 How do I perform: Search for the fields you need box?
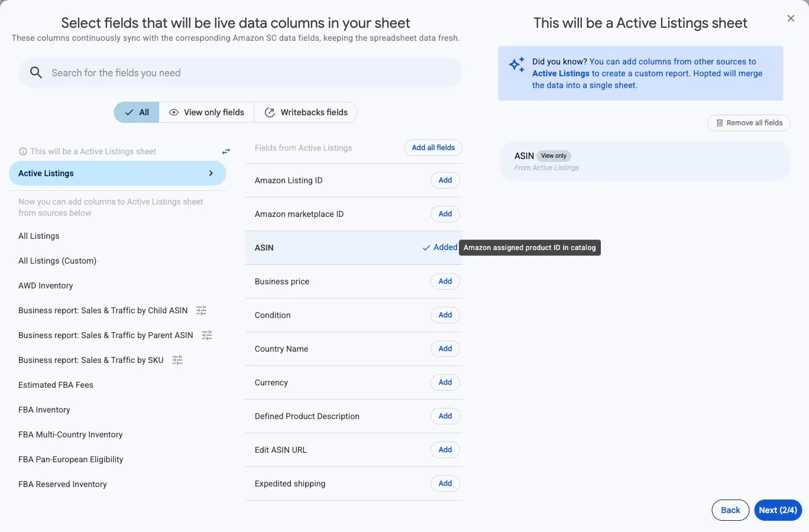[x=240, y=73]
